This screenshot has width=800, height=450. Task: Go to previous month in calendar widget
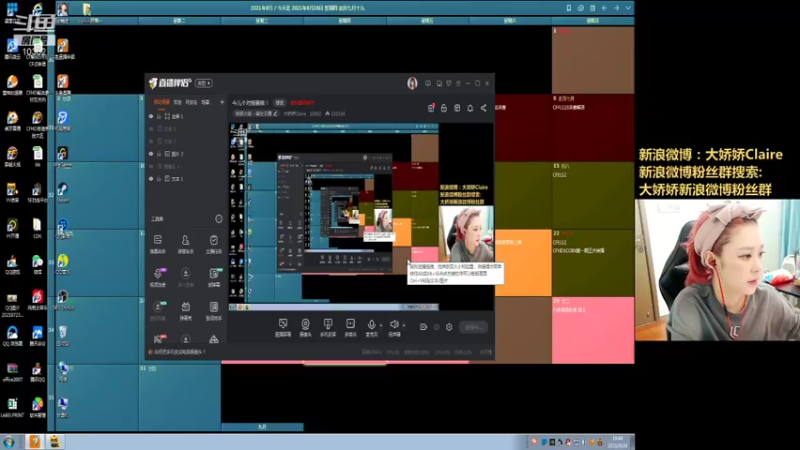point(604,8)
